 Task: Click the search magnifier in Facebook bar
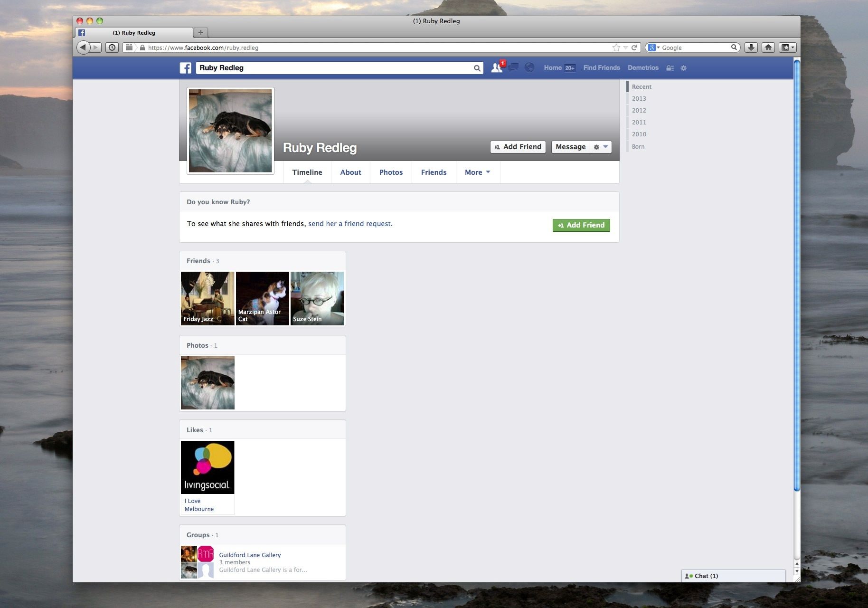tap(477, 68)
